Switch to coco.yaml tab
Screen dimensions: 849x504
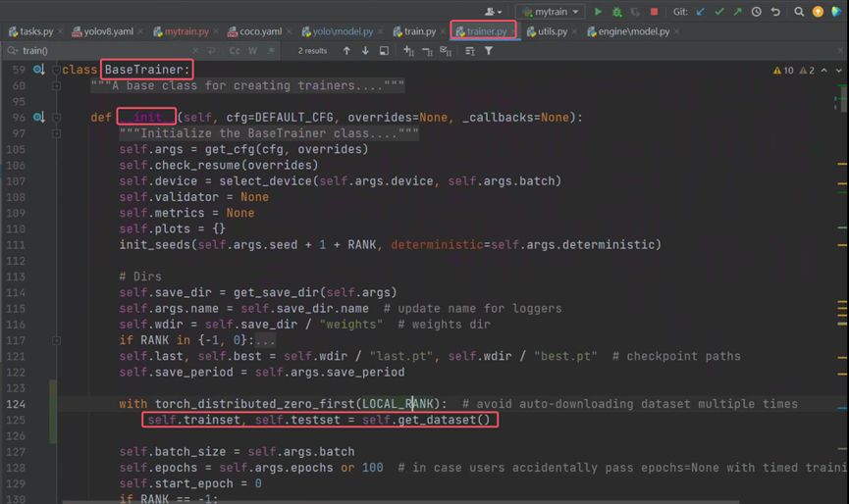255,31
